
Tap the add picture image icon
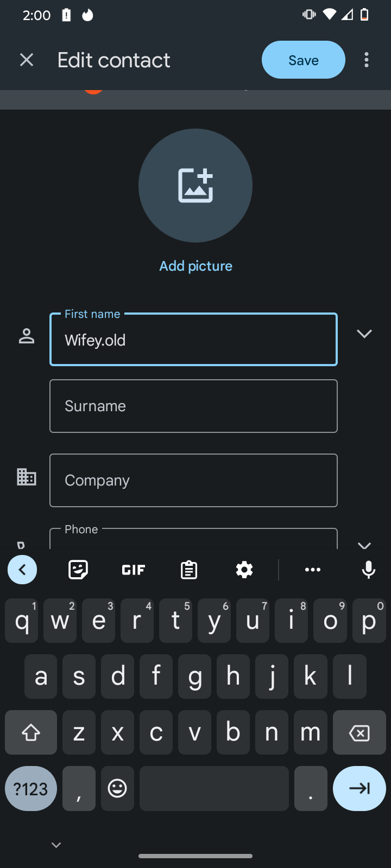pyautogui.click(x=195, y=186)
